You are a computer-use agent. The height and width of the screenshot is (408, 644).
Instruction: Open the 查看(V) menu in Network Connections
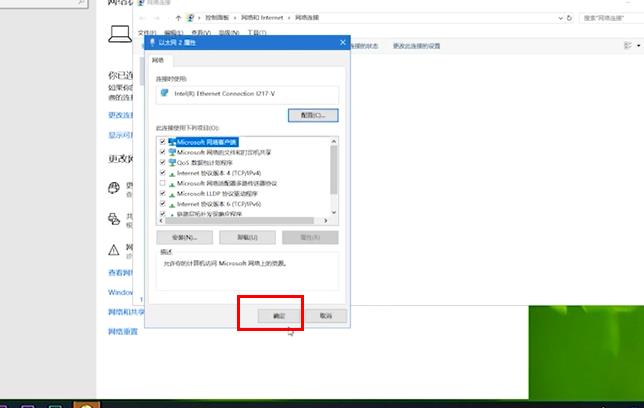pyautogui.click(x=201, y=32)
